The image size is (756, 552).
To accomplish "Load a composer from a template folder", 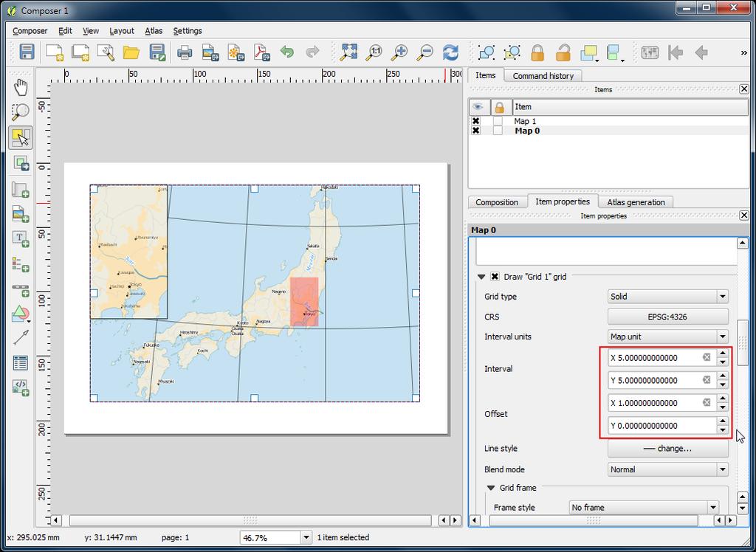I will point(131,52).
